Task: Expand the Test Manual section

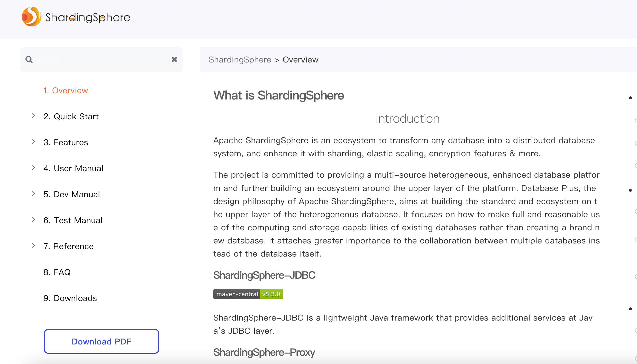Action: pyautogui.click(x=33, y=220)
